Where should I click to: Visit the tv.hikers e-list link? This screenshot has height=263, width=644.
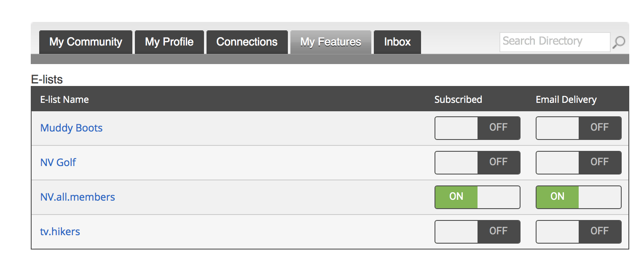click(x=60, y=232)
